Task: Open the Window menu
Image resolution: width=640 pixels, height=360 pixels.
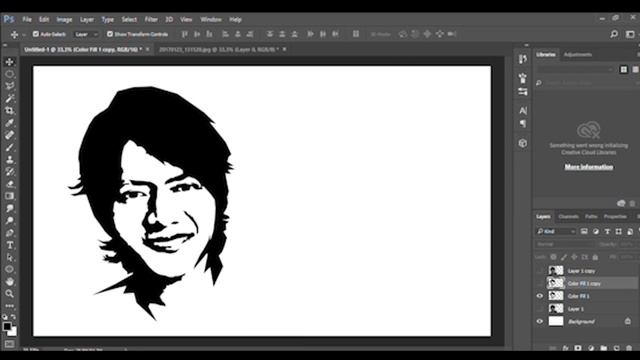Action: click(211, 19)
